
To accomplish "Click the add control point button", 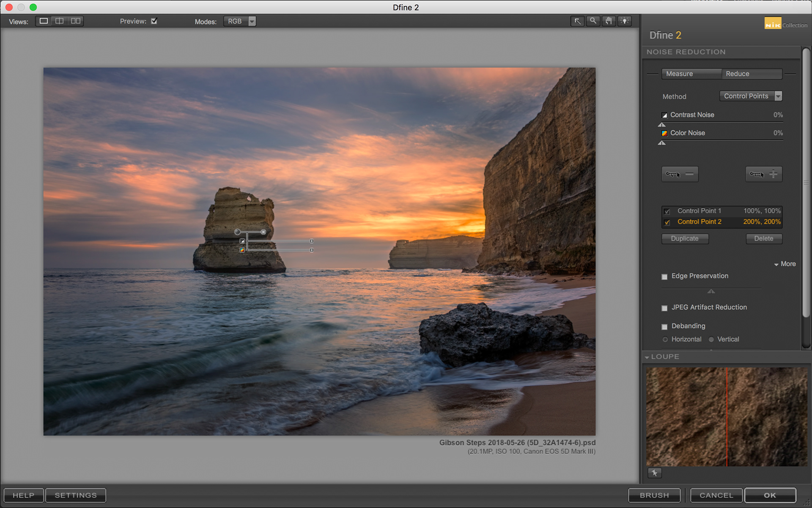I will click(x=763, y=174).
